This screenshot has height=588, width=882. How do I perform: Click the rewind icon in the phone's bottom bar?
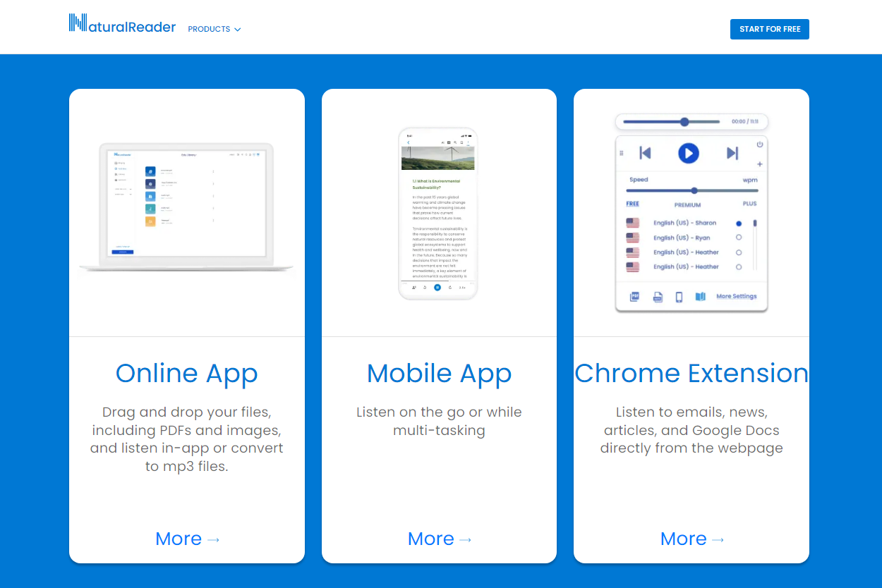point(425,288)
